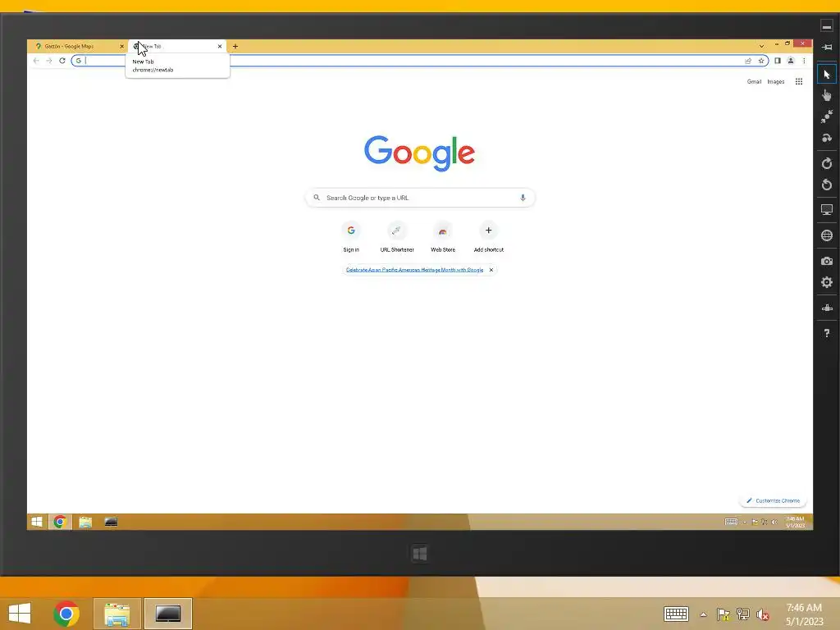Screen dimensions: 840x630
Task: Click the simulator app icon in inner taskbar
Action: tap(111, 522)
